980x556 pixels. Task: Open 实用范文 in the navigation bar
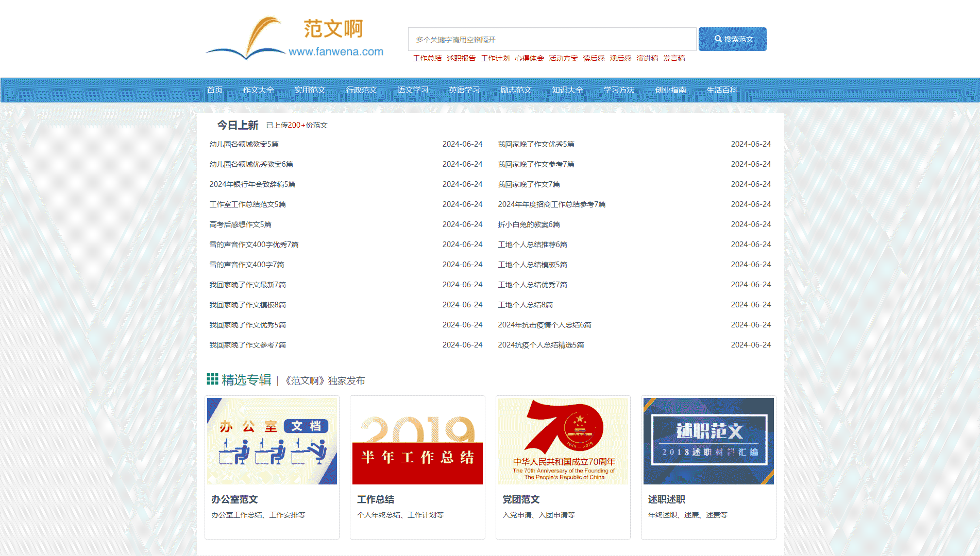pyautogui.click(x=310, y=90)
